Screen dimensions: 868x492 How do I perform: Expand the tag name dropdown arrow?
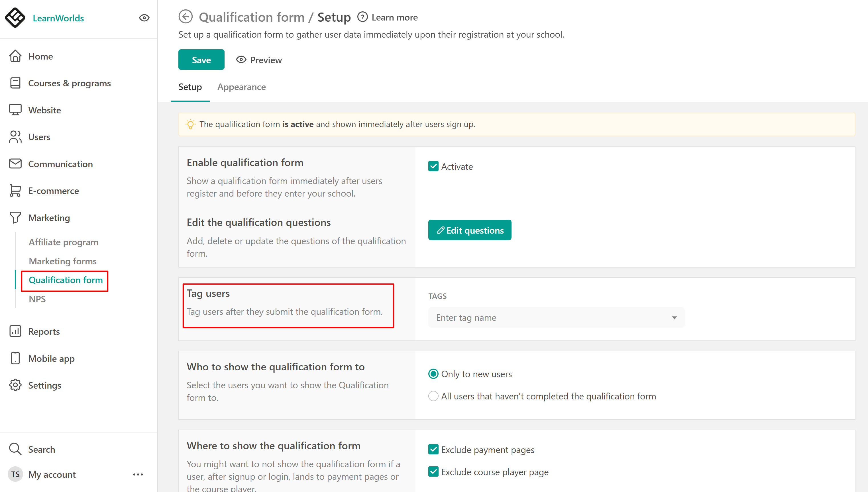pos(674,318)
